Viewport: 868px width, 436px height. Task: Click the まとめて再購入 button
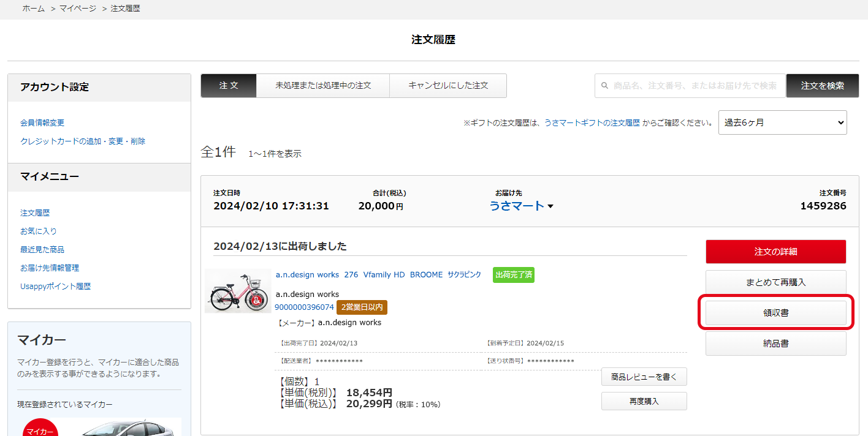coord(776,282)
